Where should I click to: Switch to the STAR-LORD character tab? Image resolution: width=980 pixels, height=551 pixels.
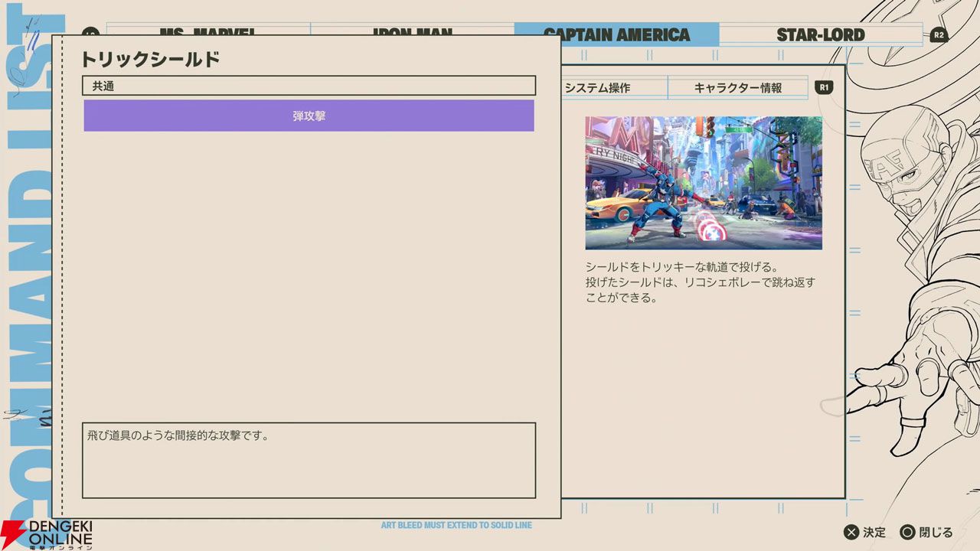coord(820,34)
